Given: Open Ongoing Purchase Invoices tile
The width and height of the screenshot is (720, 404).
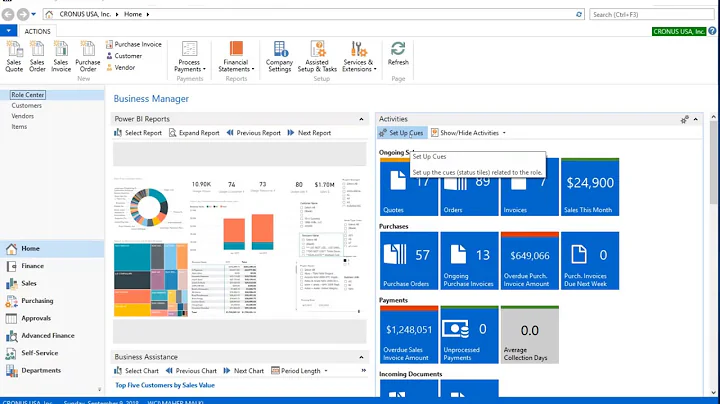Looking at the screenshot, I should [x=469, y=261].
